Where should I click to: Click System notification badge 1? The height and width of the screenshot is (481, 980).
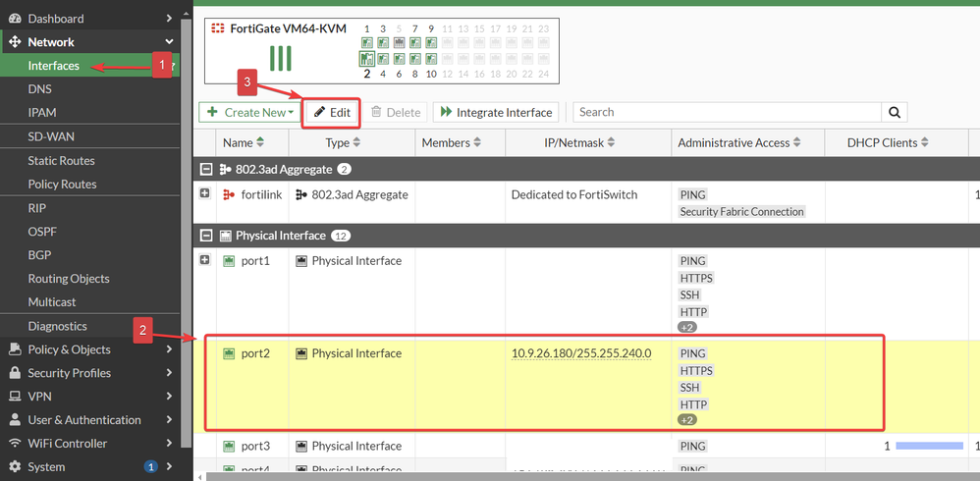(150, 466)
